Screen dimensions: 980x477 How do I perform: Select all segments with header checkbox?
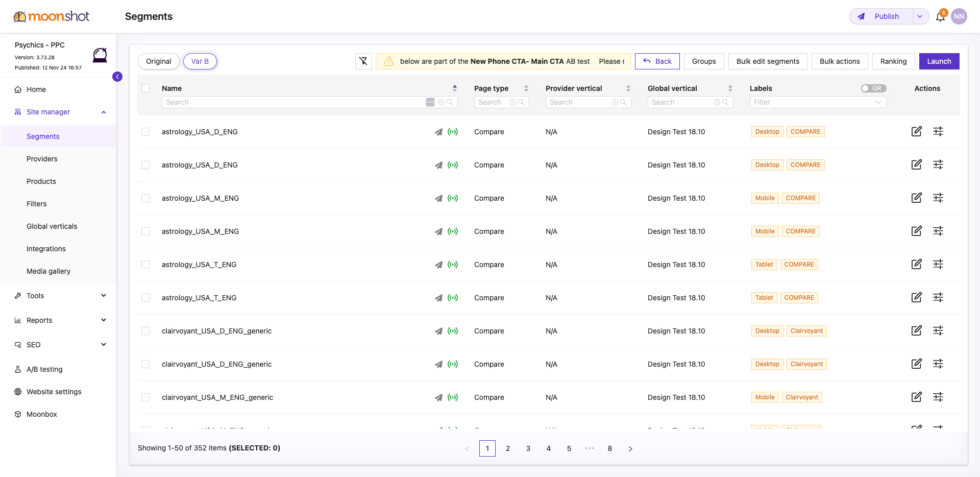tap(145, 88)
